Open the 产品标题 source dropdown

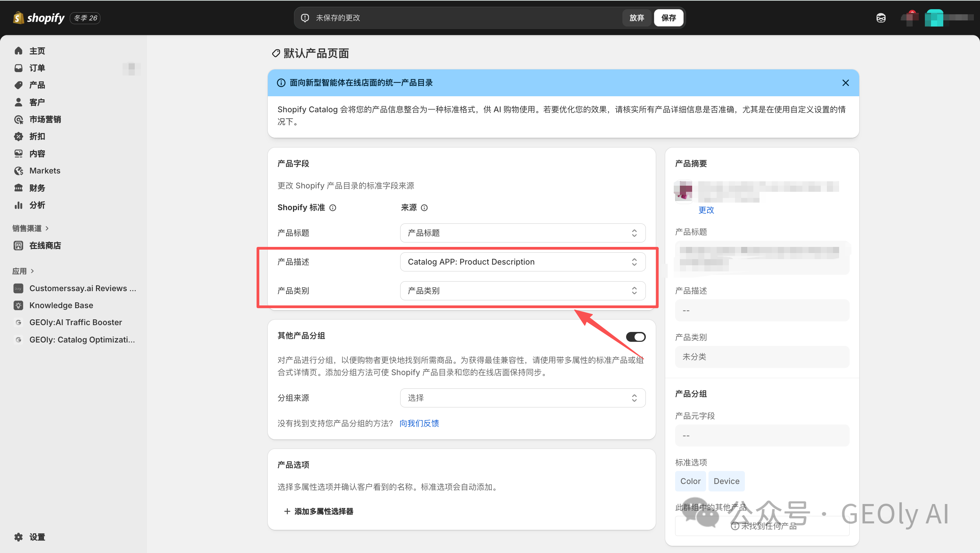click(x=523, y=233)
